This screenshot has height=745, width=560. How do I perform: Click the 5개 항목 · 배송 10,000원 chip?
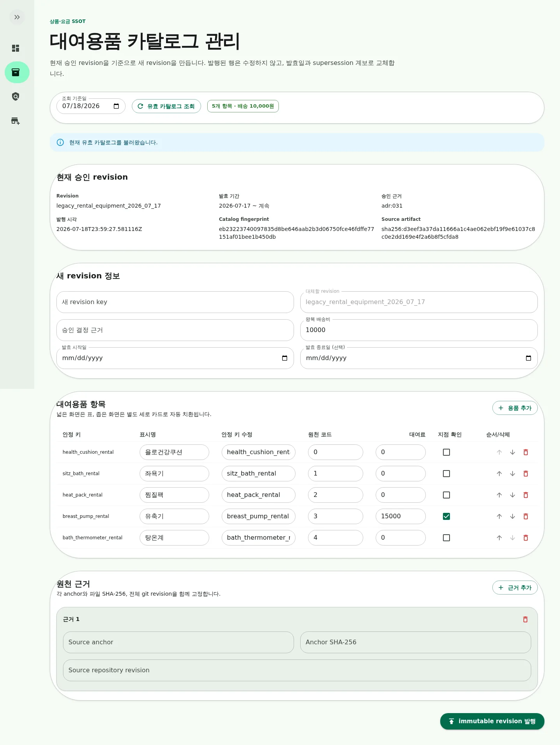pyautogui.click(x=243, y=106)
